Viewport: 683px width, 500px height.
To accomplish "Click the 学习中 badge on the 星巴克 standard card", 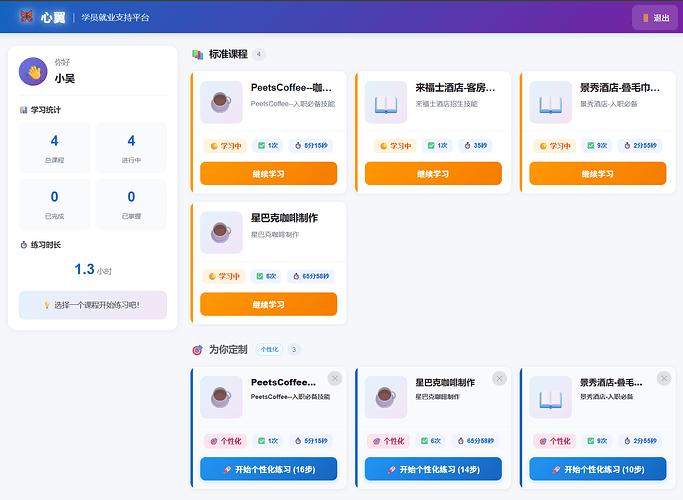I will click(224, 276).
